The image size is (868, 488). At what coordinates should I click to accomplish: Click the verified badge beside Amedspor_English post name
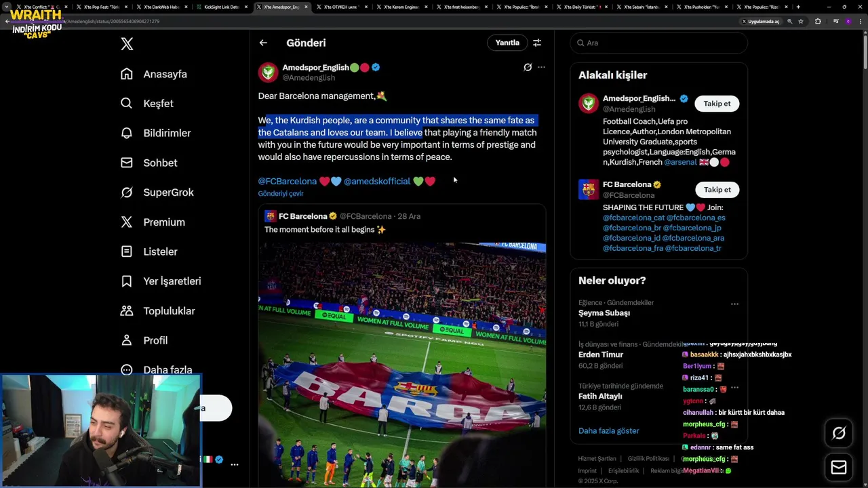376,67
